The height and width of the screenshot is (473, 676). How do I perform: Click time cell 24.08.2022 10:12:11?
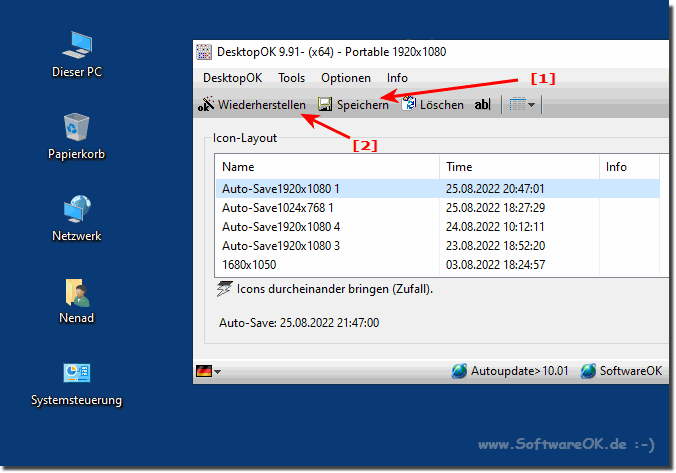click(x=495, y=226)
